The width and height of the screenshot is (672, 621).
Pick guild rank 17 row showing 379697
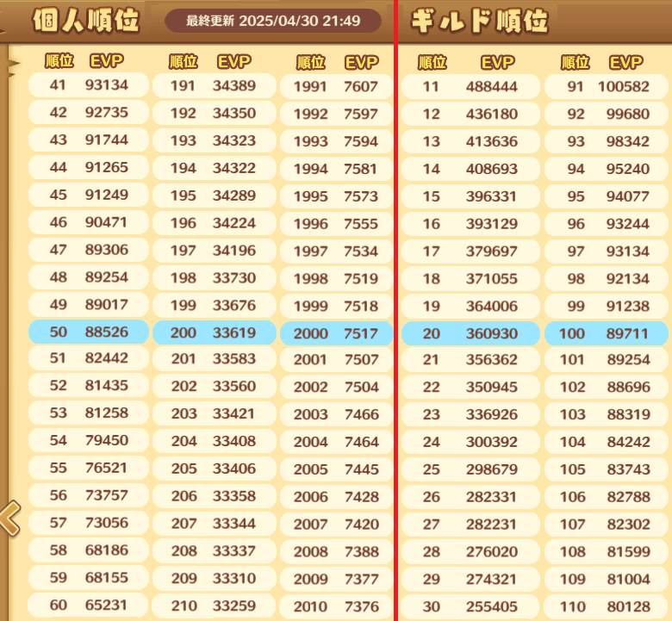(470, 252)
